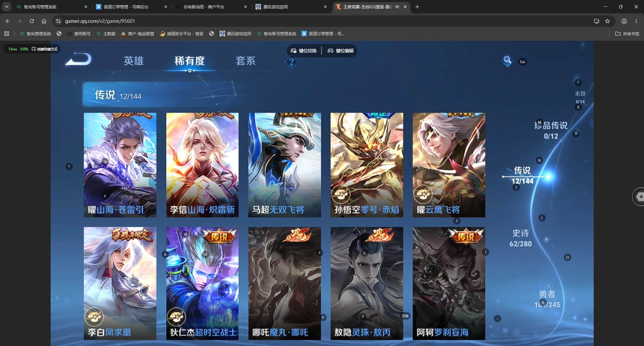The height and width of the screenshot is (346, 644).
Task: Click the T key overlay marker
Action: [x=69, y=166]
